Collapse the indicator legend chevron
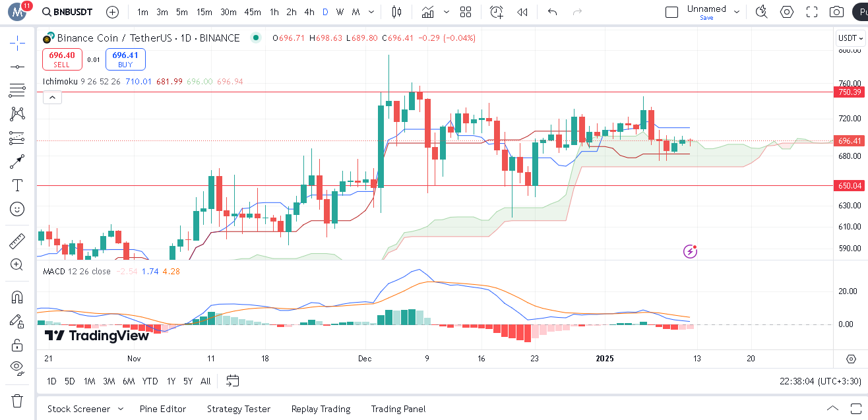Screen dimensions: 868x420 (52, 98)
